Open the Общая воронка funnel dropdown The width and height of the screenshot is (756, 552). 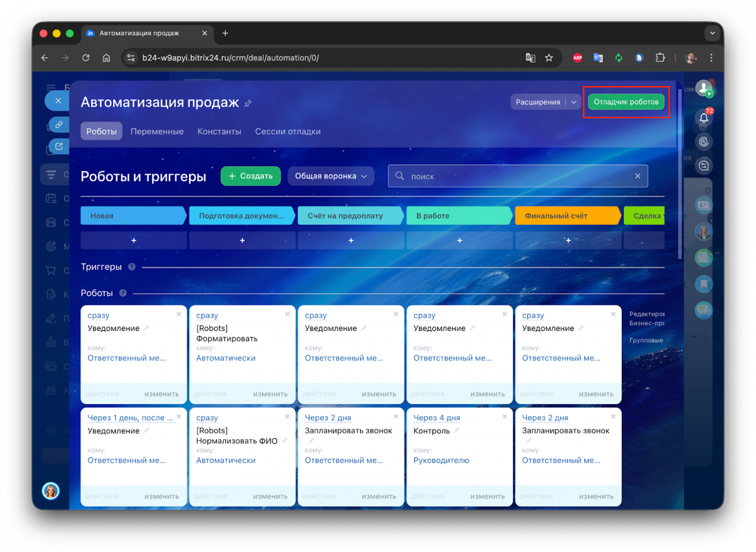coord(331,176)
